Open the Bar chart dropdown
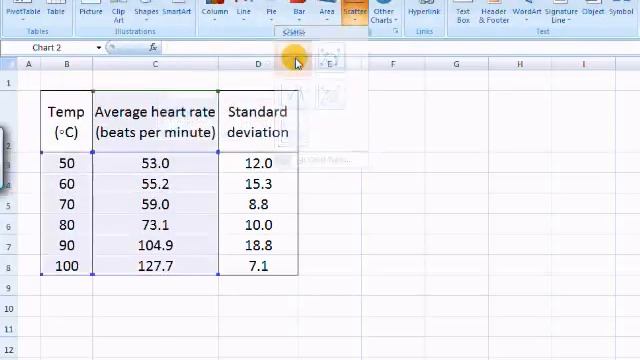The width and height of the screenshot is (640, 360). pyautogui.click(x=299, y=12)
